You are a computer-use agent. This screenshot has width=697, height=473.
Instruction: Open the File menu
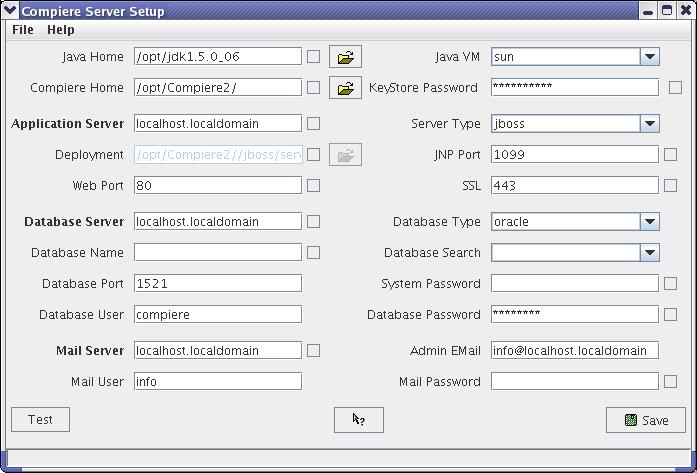(23, 30)
